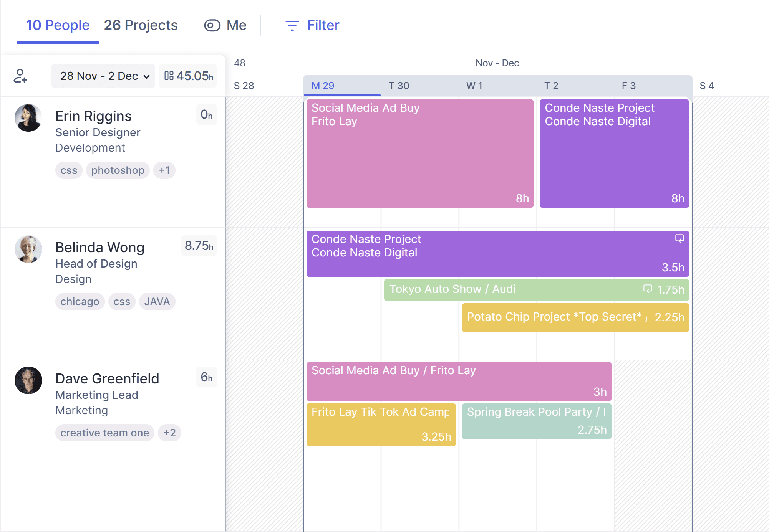The image size is (769, 532).
Task: Click the add person icon
Action: 20,76
